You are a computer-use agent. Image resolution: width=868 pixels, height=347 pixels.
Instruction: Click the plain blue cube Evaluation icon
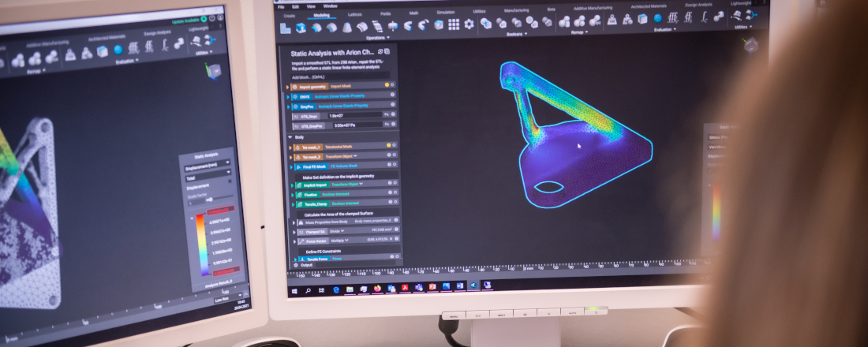coord(642,19)
